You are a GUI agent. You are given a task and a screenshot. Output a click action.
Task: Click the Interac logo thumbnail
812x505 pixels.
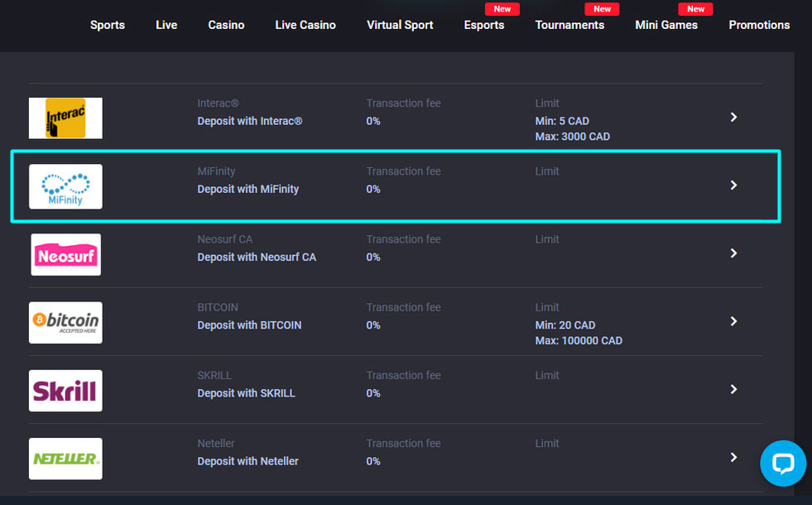coord(65,118)
